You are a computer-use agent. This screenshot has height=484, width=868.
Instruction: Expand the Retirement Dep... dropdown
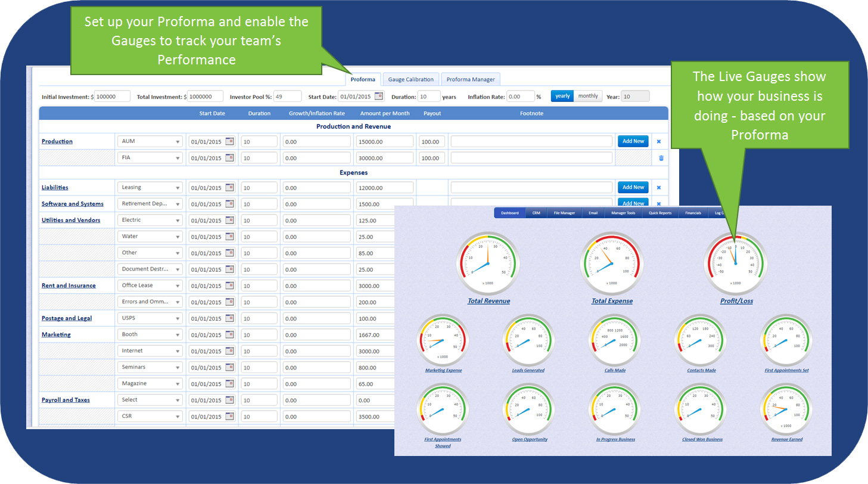[150, 204]
